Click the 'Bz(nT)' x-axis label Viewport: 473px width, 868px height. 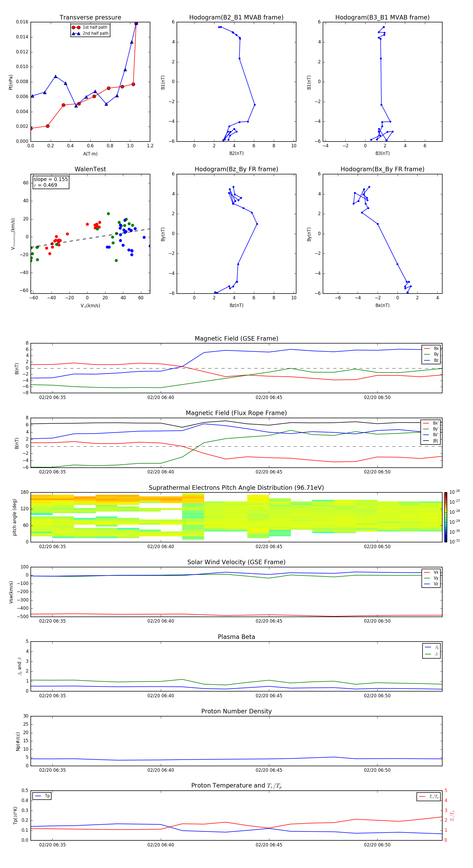[x=236, y=305]
